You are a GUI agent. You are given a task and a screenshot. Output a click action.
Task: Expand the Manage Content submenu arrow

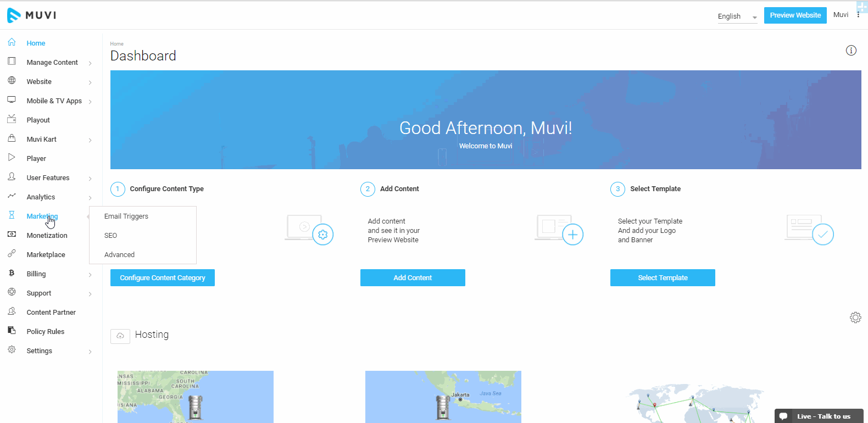(x=90, y=63)
